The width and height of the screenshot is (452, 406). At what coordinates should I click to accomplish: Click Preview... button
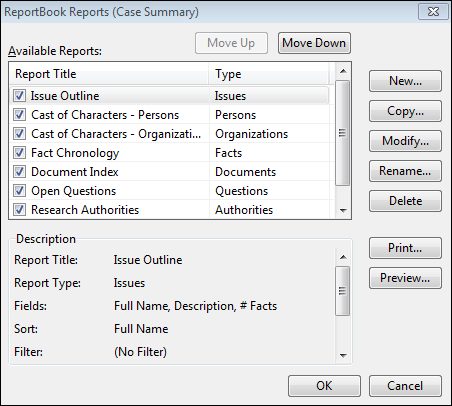click(405, 278)
